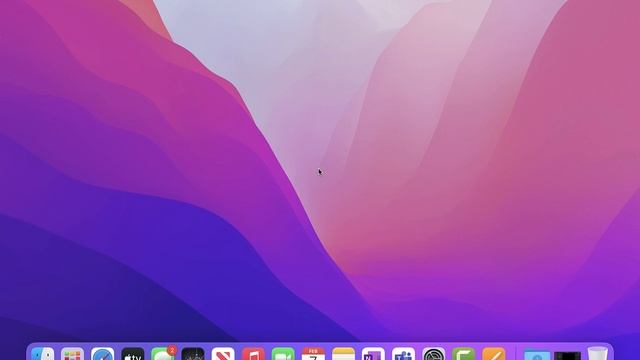Open Calendar showing FEB 7
The image size is (640, 360).
coord(313,354)
